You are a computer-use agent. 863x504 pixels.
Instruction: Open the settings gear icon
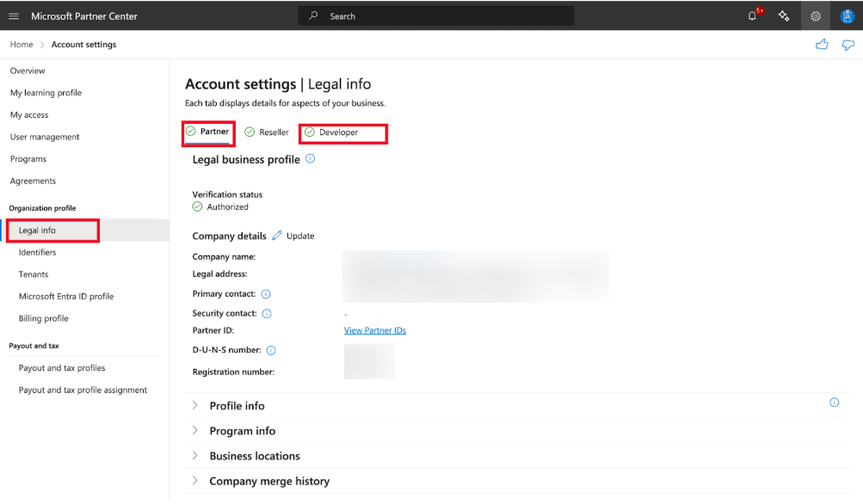point(815,16)
